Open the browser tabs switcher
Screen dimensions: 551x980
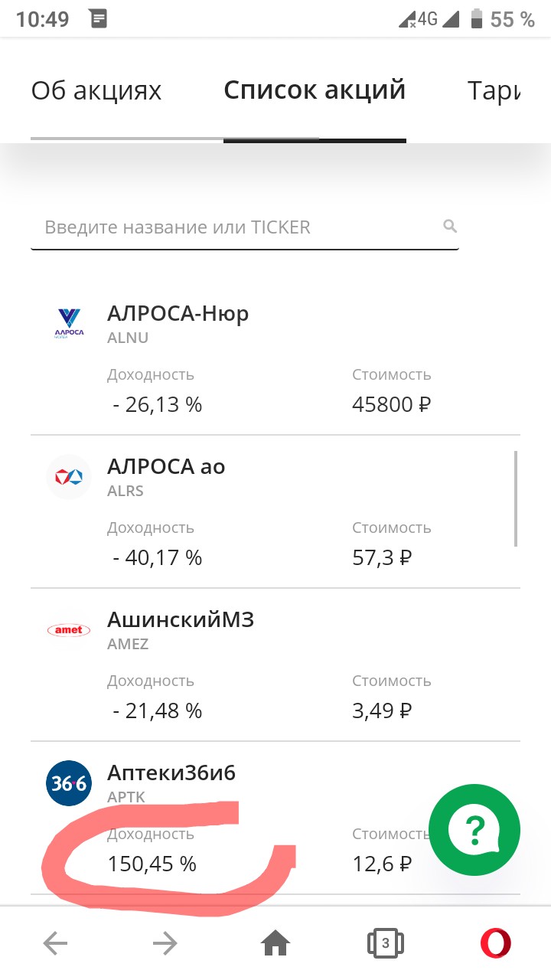[385, 943]
